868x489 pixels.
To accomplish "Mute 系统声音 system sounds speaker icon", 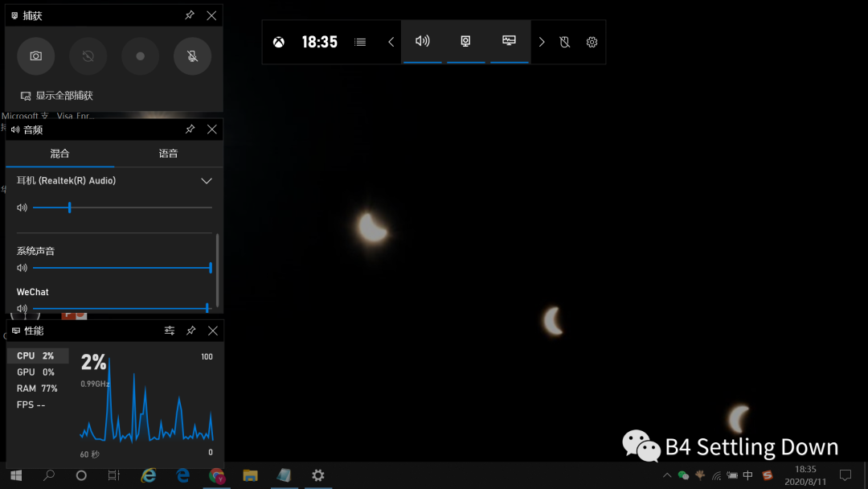I will [x=23, y=268].
